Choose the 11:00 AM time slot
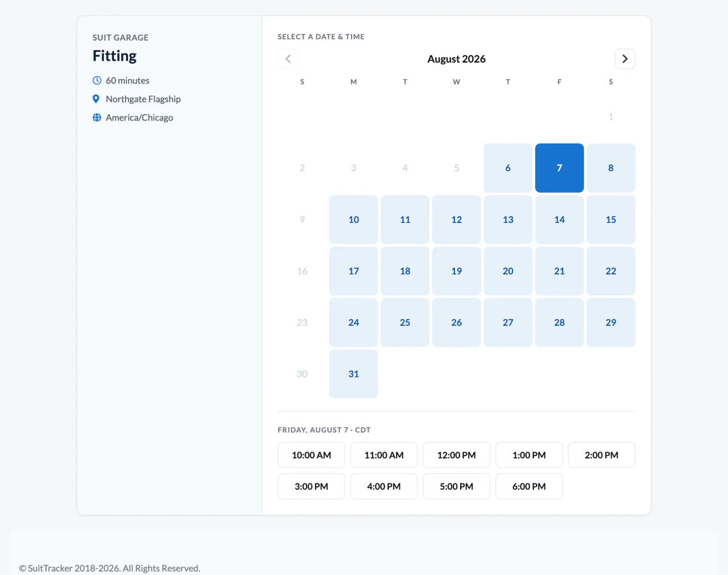 pyautogui.click(x=384, y=455)
